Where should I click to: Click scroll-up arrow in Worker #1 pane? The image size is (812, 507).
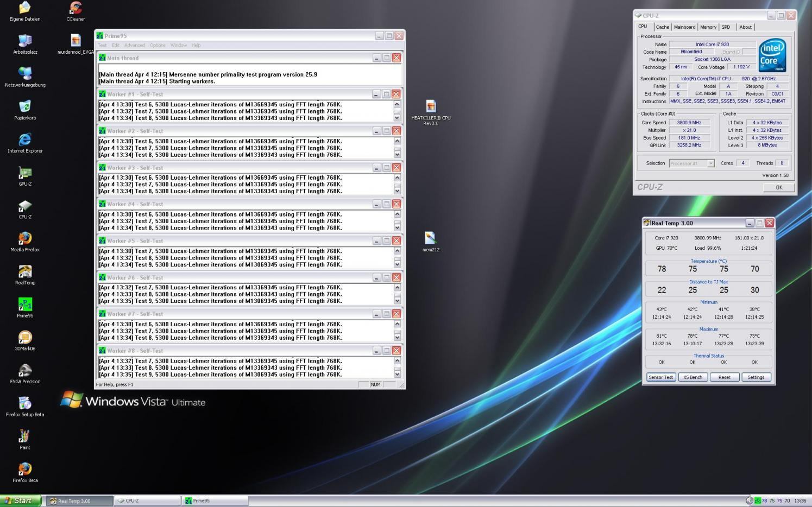pyautogui.click(x=397, y=104)
